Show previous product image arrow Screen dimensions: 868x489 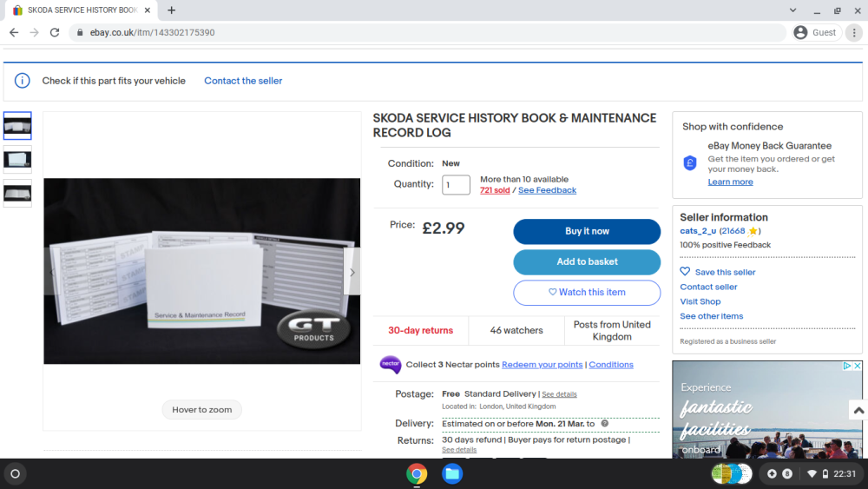53,272
